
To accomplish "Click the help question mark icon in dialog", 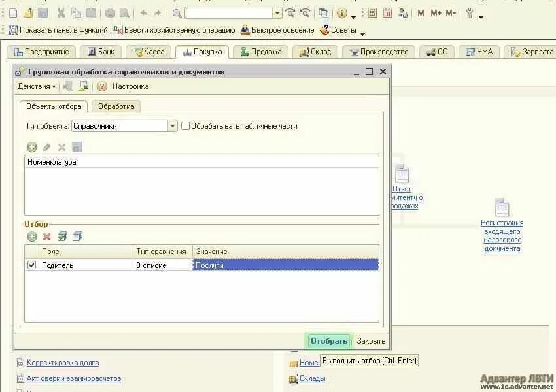I will [x=102, y=86].
